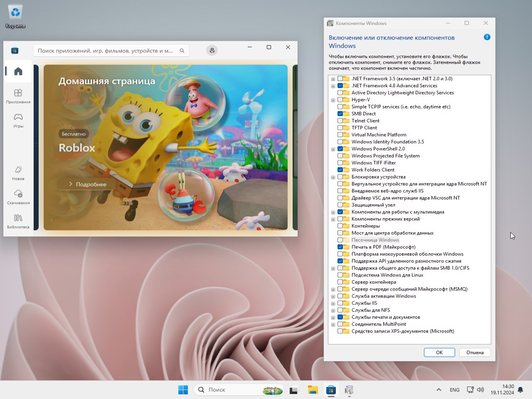Open the Store account profile icon
This screenshot has width=532, height=399.
pyautogui.click(x=212, y=50)
